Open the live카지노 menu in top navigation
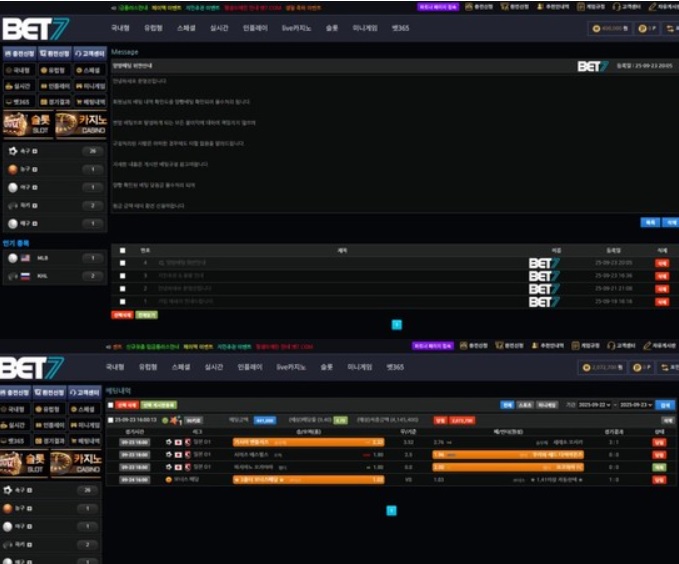 click(294, 29)
